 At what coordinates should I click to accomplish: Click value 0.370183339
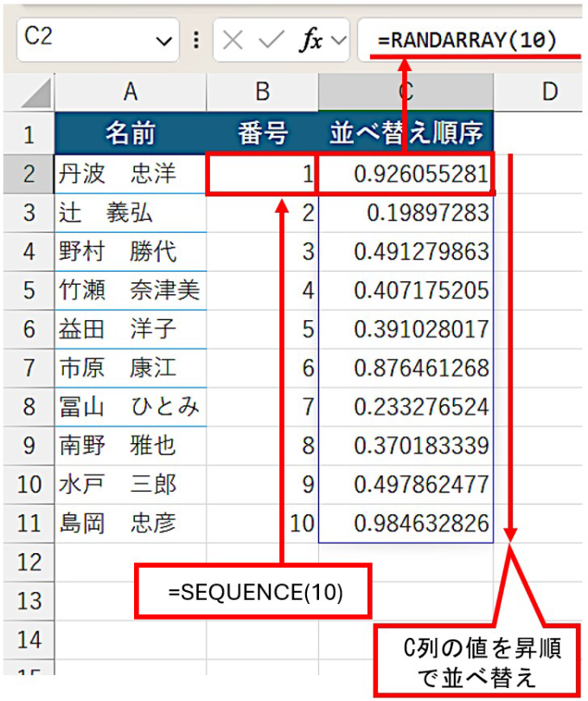(406, 447)
